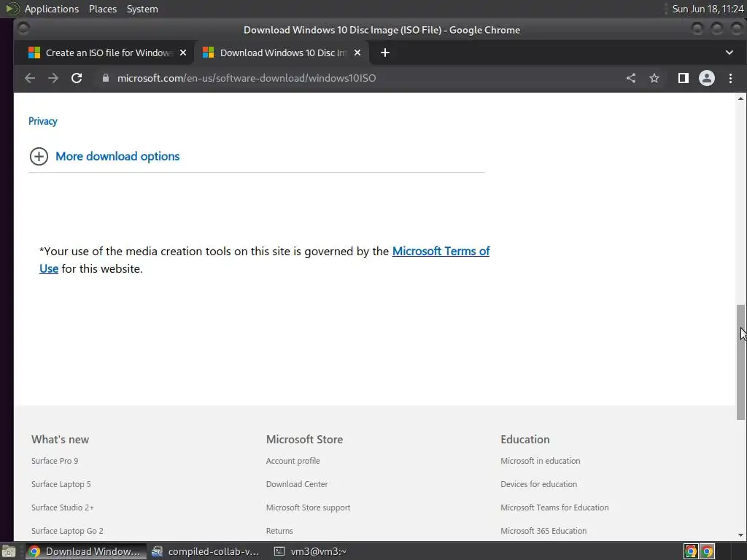Viewport: 747px width, 560px height.
Task: Open tab search dropdown arrow
Action: 729,52
